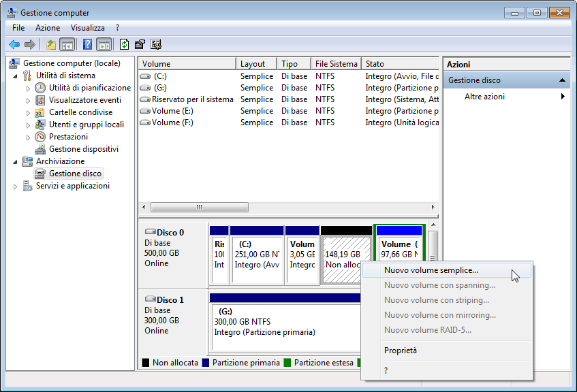Open the Altre azioni submenu arrow

tap(563, 97)
